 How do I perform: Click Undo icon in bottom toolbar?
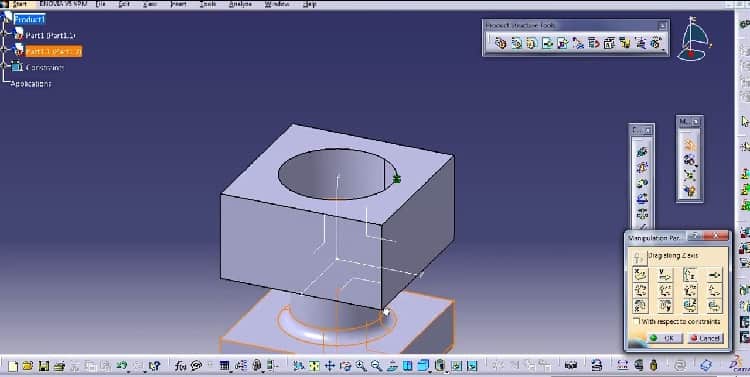click(121, 366)
